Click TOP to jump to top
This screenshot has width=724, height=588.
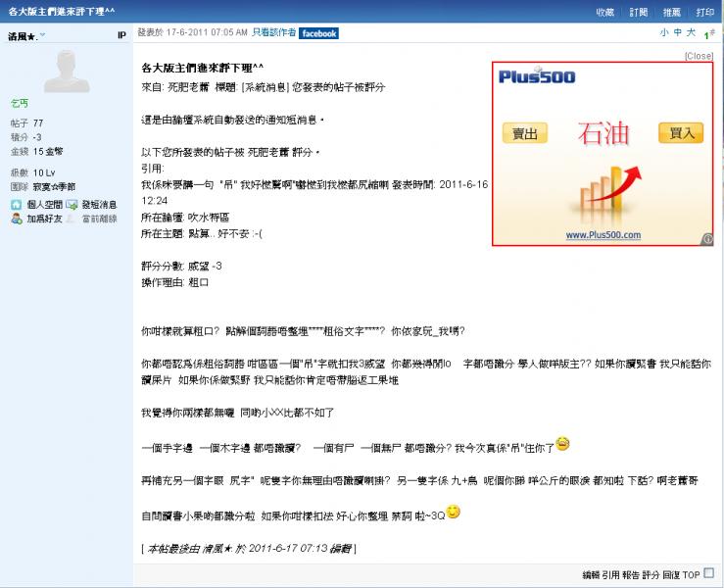(x=692, y=575)
